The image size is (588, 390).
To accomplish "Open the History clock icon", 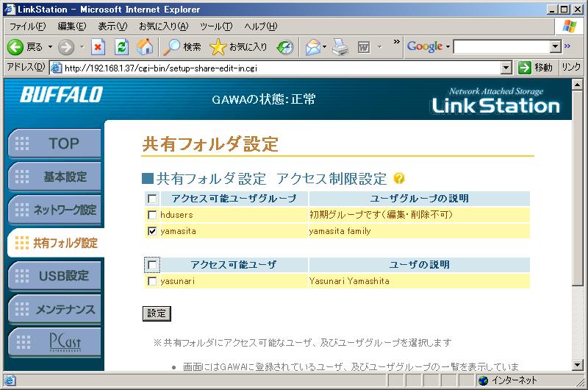I will tap(285, 47).
